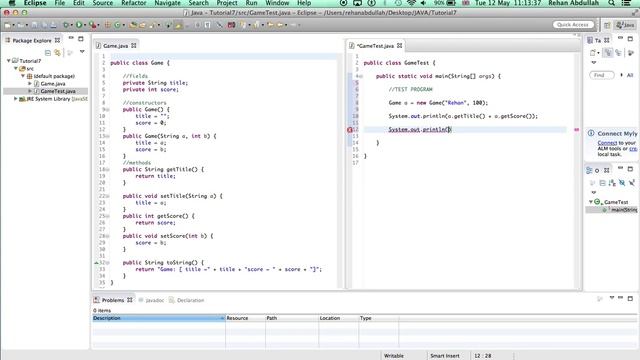Viewport: 640px width, 360px height.
Task: Toggle Scheduled presentation in Task List
Action: pyautogui.click(x=618, y=53)
